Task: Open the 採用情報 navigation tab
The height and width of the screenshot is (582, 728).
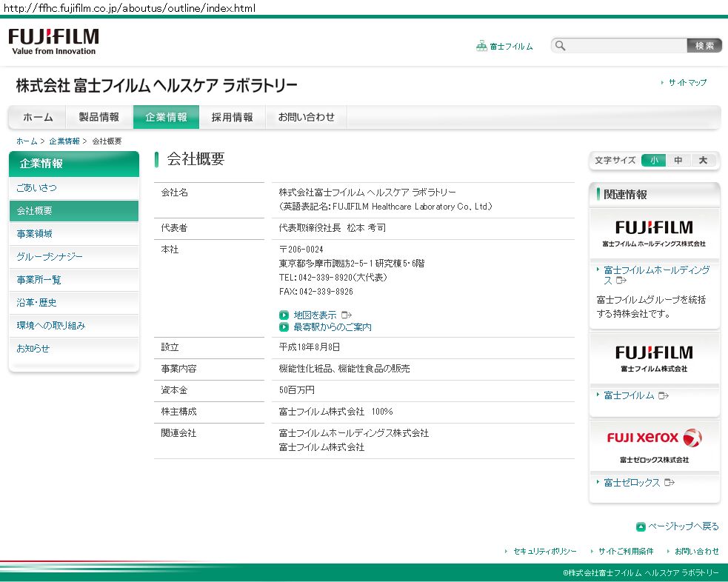Action: [232, 117]
